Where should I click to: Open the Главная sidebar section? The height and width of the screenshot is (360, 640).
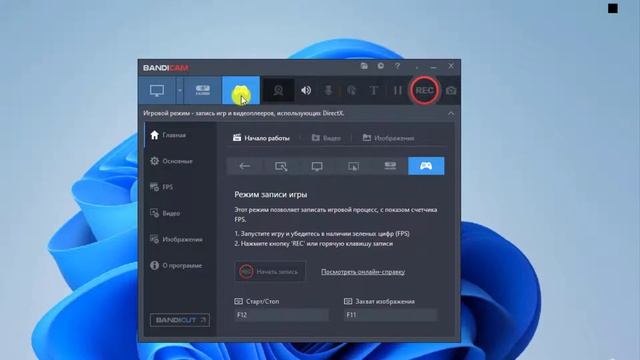click(180, 135)
